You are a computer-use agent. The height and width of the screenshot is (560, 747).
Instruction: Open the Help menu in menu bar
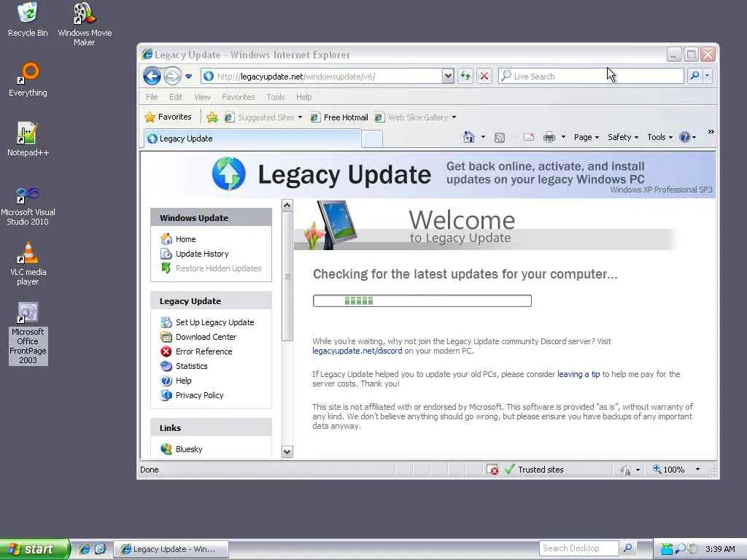(x=303, y=97)
